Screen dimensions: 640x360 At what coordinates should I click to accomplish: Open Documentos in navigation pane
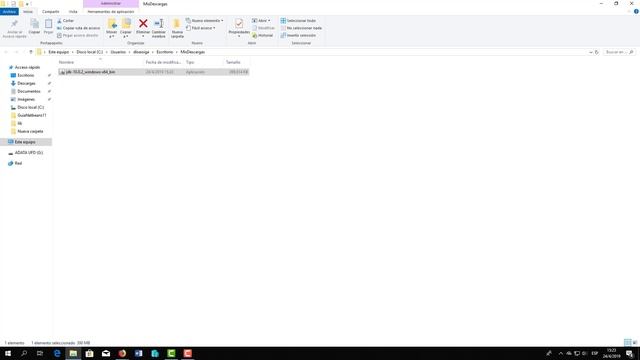(x=29, y=91)
